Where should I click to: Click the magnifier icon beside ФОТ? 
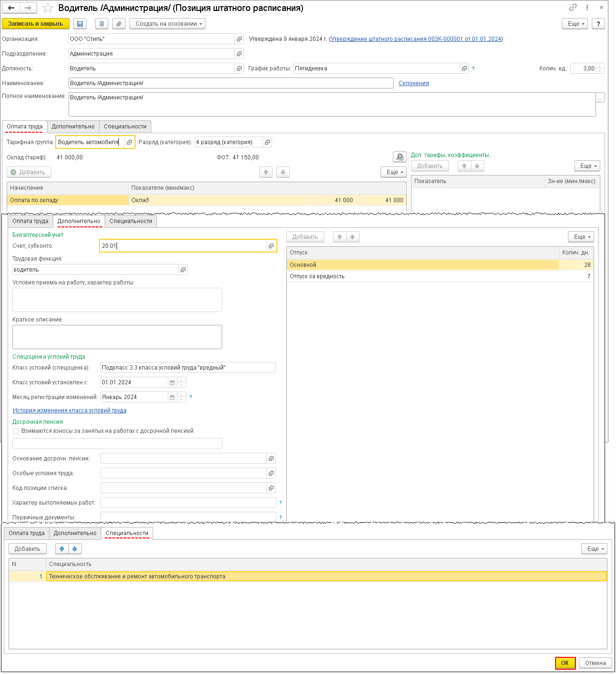click(x=400, y=157)
